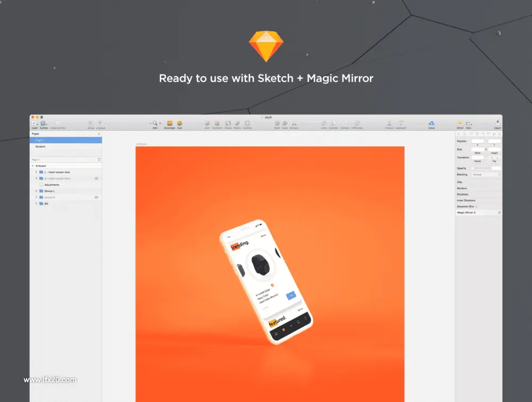Viewport: 532px width, 402px height.
Task: Click the Mirror toolbar icon
Action: point(460,123)
